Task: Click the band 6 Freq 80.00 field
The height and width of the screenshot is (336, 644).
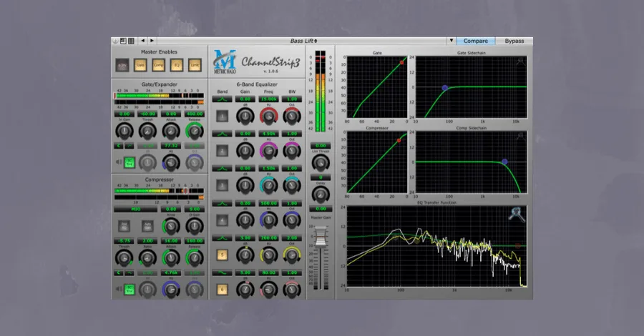Action: click(x=268, y=272)
